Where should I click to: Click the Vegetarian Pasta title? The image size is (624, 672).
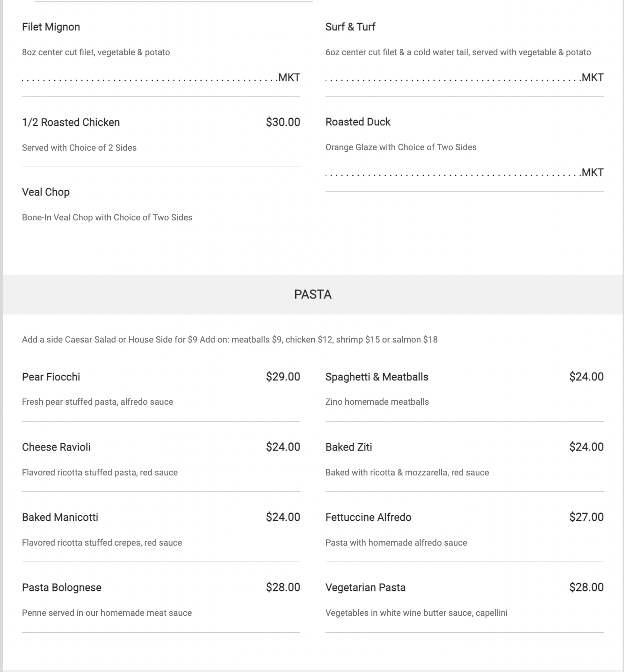point(365,588)
